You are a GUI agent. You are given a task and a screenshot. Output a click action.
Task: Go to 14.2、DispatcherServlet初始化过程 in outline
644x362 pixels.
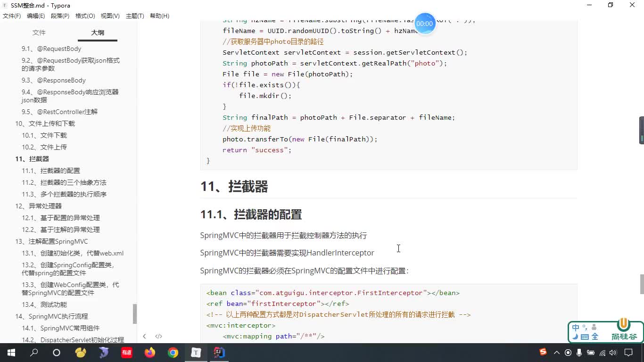coord(73,340)
